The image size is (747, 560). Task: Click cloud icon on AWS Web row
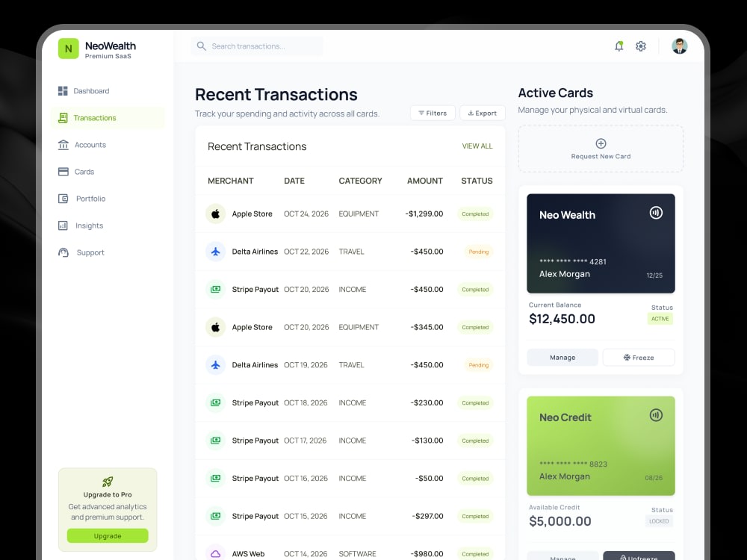point(215,553)
